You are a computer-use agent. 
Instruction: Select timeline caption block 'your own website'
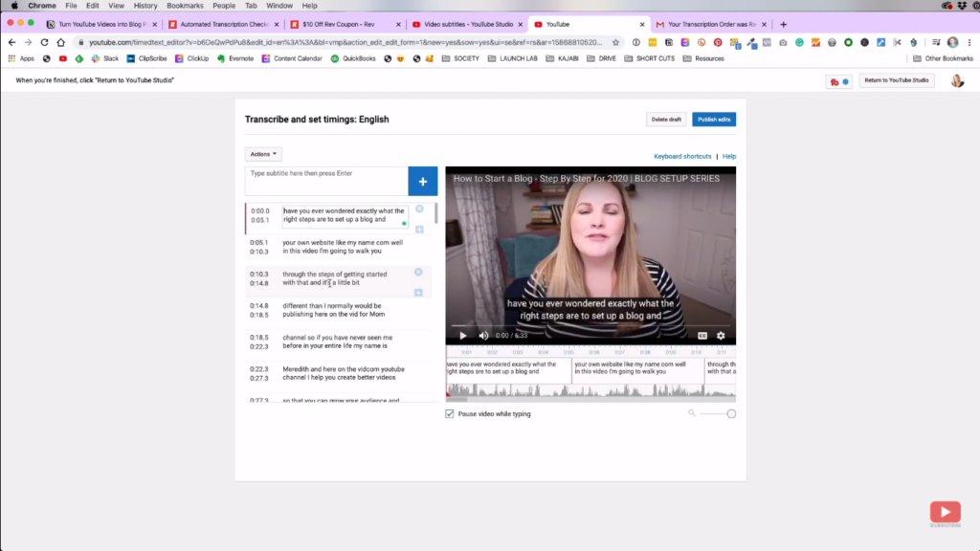tap(637, 371)
